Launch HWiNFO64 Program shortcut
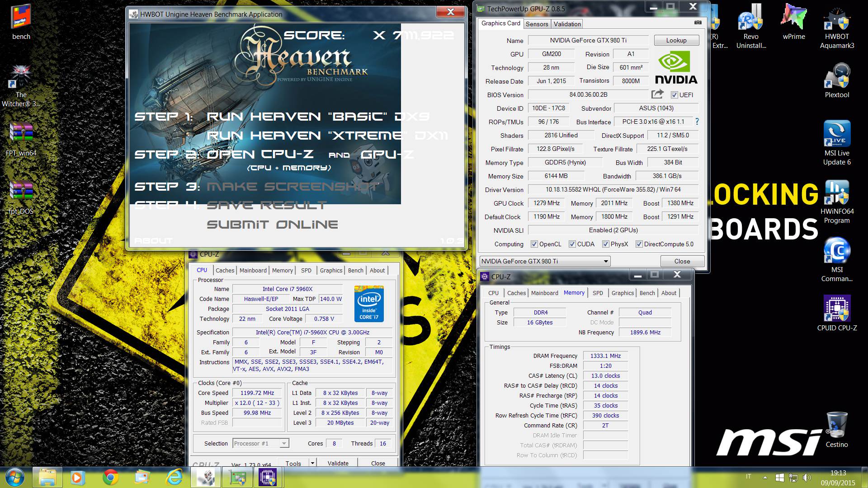This screenshot has width=868, height=488. tap(837, 202)
